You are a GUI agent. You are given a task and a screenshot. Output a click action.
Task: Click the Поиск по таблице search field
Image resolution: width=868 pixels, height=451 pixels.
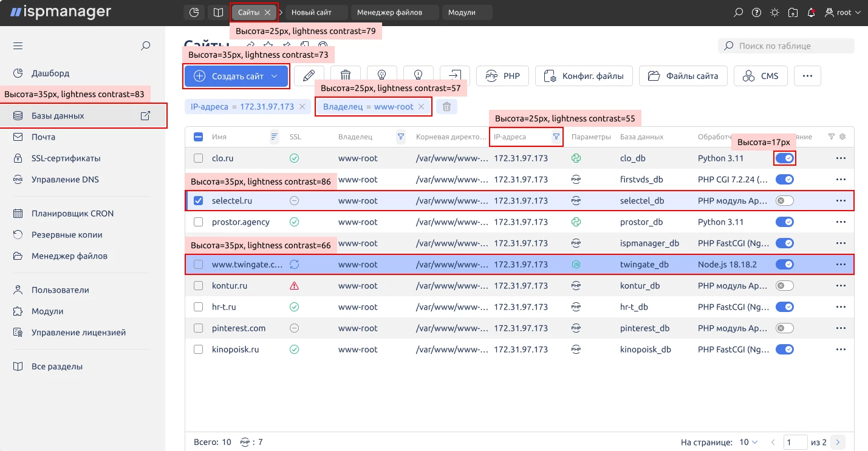click(x=787, y=46)
